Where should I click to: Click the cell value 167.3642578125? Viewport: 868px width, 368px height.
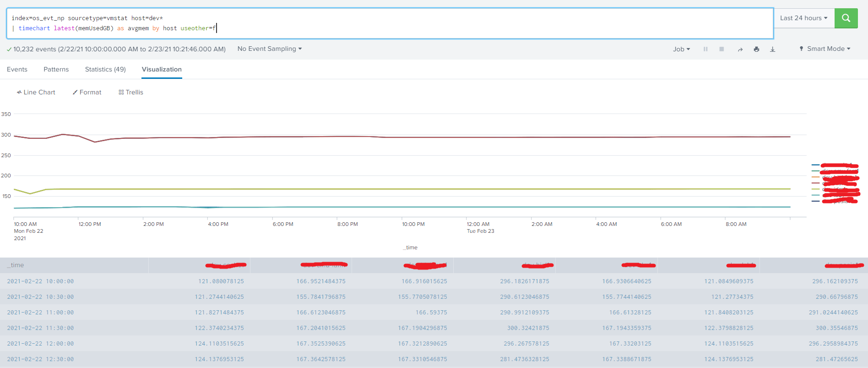(x=321, y=359)
